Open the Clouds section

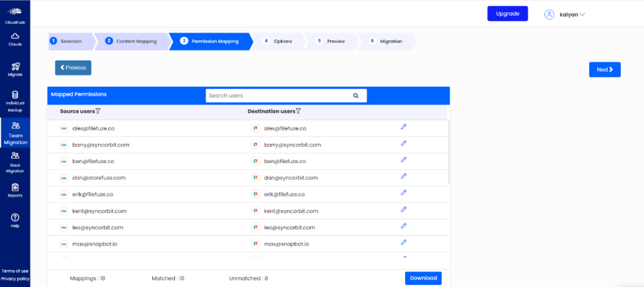(x=15, y=40)
